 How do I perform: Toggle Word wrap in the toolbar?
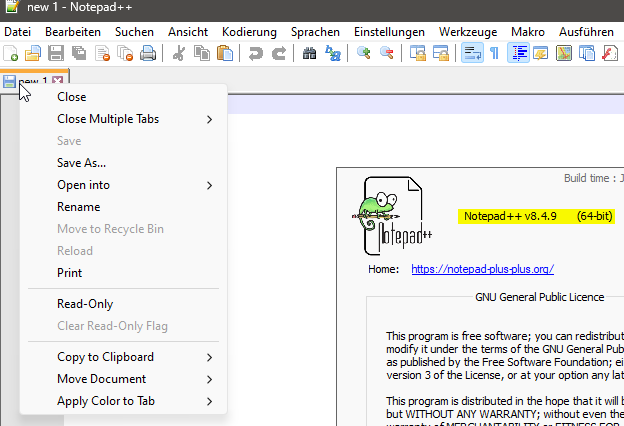[472, 53]
